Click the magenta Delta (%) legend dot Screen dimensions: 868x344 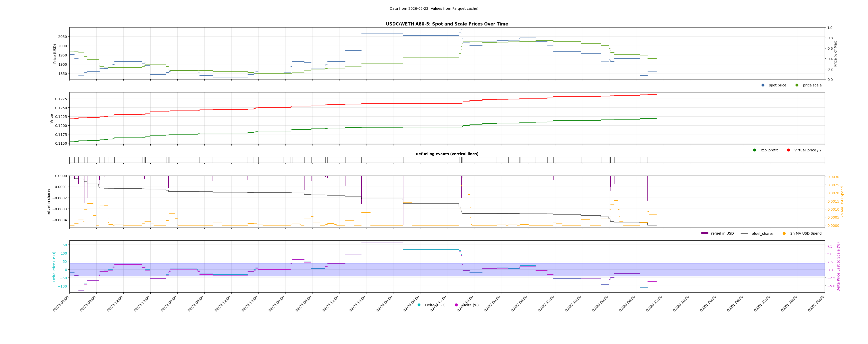click(x=456, y=305)
